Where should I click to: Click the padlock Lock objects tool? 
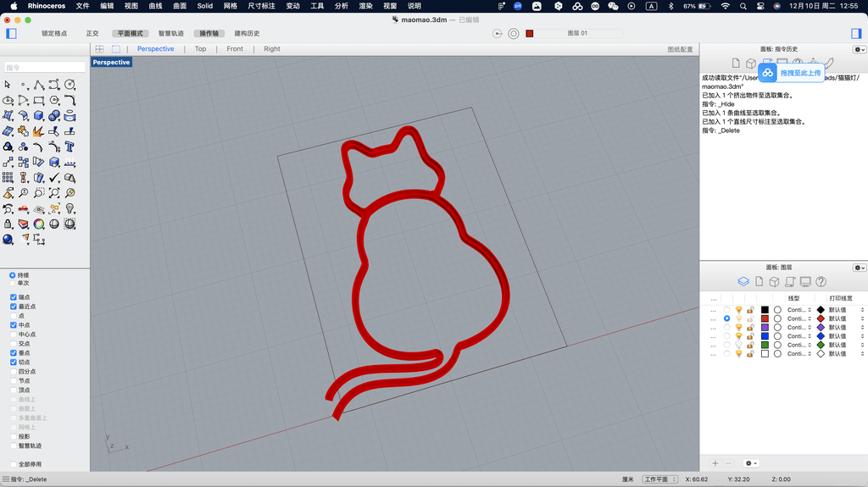point(8,224)
